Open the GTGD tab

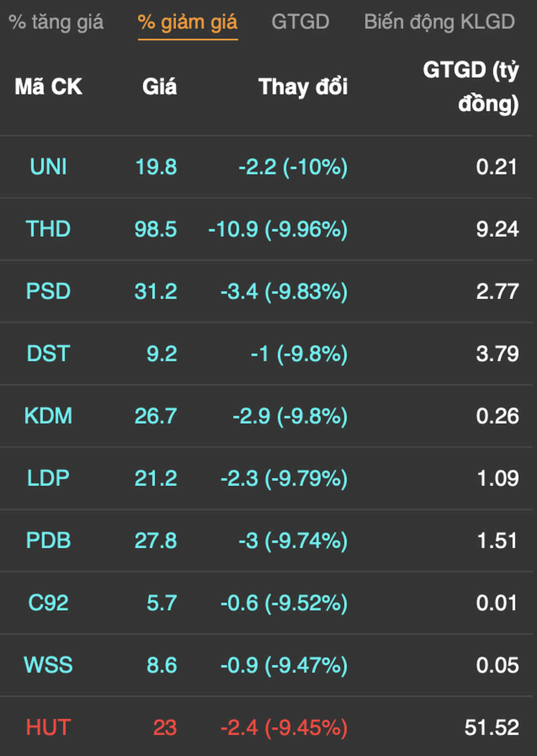[x=300, y=22]
